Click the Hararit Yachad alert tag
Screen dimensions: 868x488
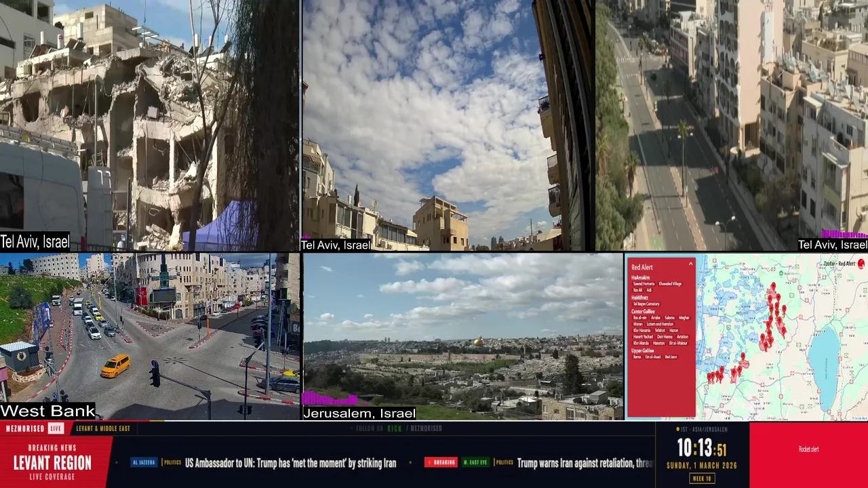(643, 337)
